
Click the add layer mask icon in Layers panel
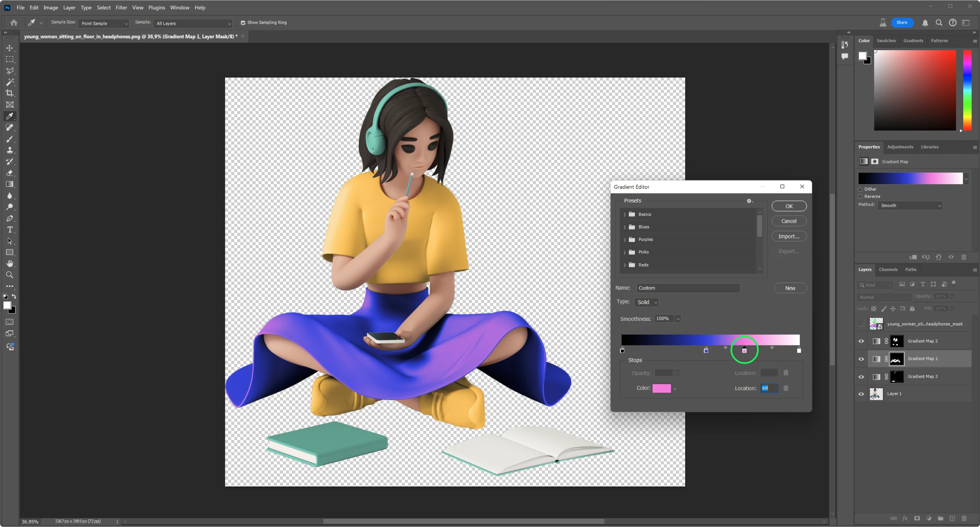[x=917, y=518]
